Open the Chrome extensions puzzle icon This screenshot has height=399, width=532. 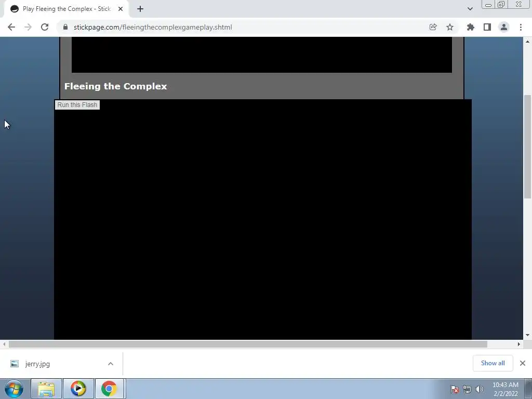pos(470,27)
